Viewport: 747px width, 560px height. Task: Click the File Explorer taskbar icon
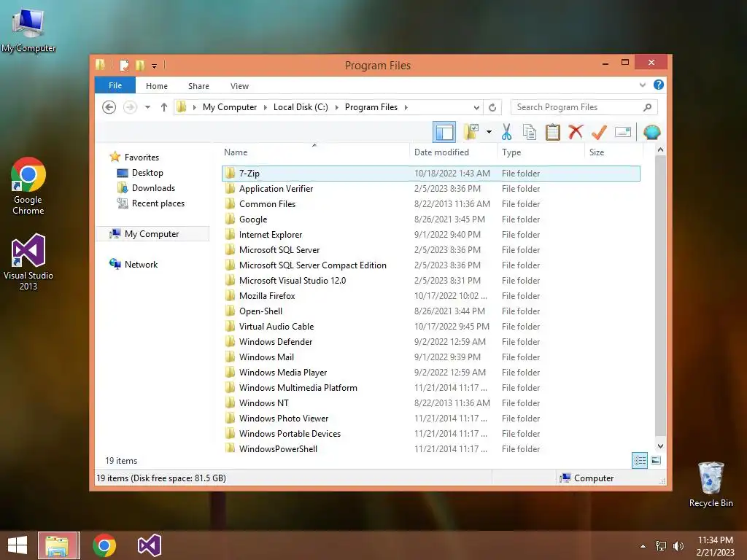pyautogui.click(x=57, y=545)
